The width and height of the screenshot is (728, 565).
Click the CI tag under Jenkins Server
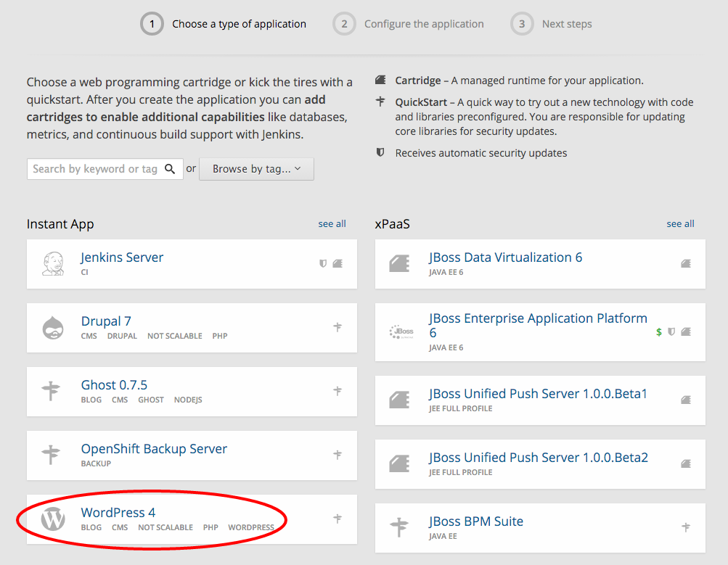[x=84, y=272]
